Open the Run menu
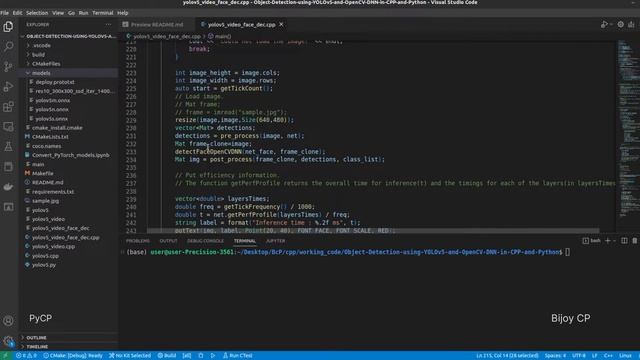Image resolution: width=640 pixels, height=360 pixels. pos(83,13)
